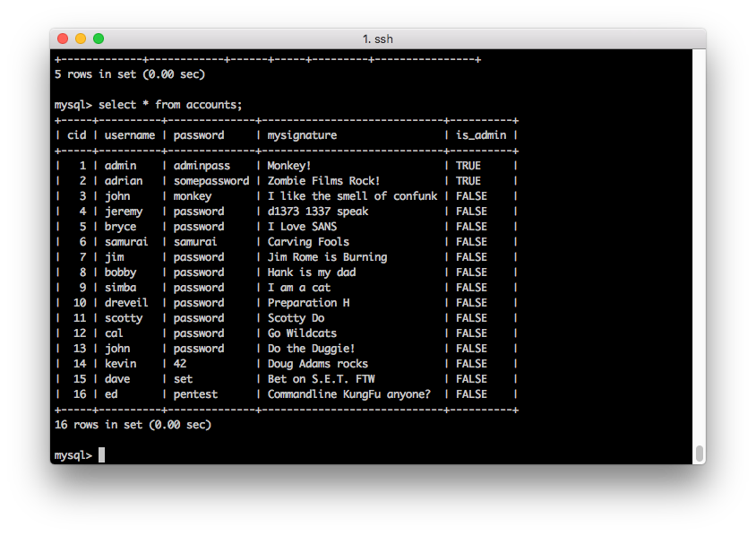
Task: Click the red close window button
Action: [63, 39]
